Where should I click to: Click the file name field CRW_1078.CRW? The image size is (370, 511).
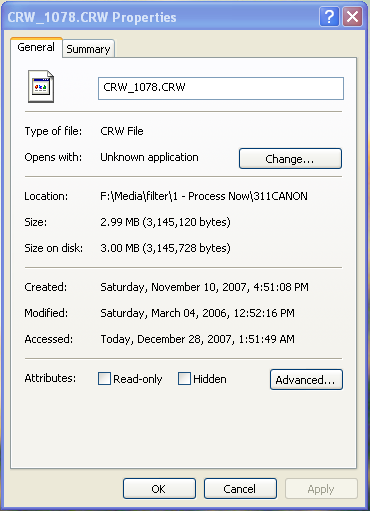pyautogui.click(x=221, y=88)
